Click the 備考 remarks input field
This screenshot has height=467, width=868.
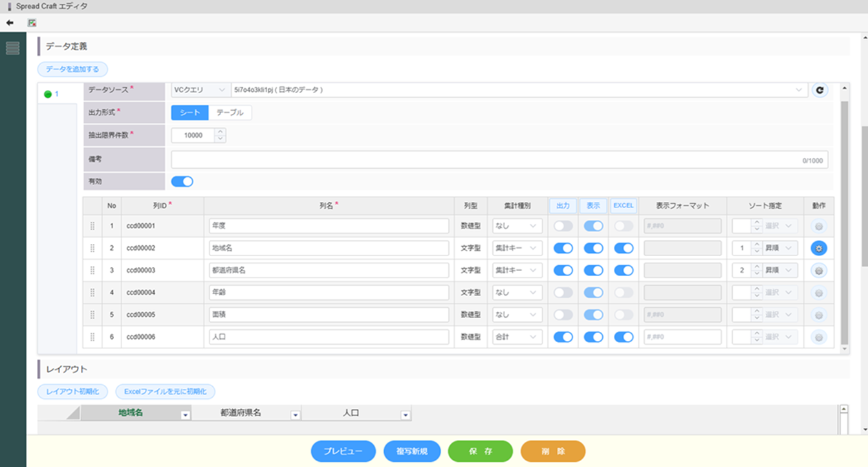485,160
